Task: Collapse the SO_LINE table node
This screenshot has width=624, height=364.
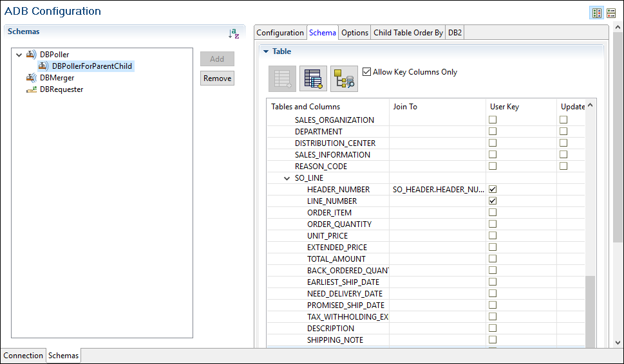Action: [287, 178]
